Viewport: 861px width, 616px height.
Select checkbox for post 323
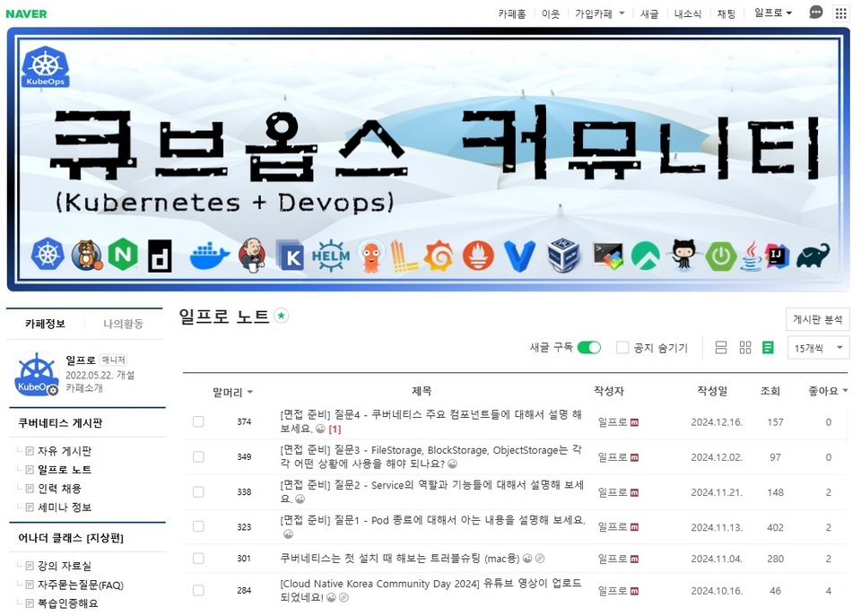pos(198,526)
